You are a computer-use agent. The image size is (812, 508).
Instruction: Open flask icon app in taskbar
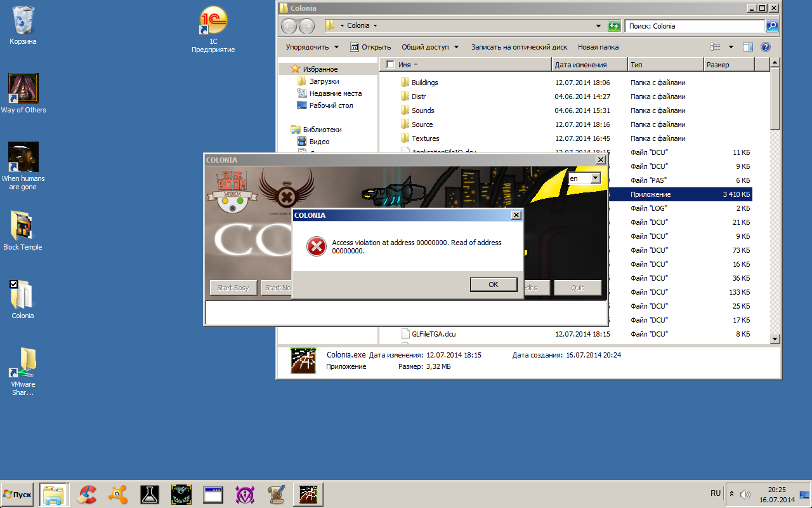point(150,494)
